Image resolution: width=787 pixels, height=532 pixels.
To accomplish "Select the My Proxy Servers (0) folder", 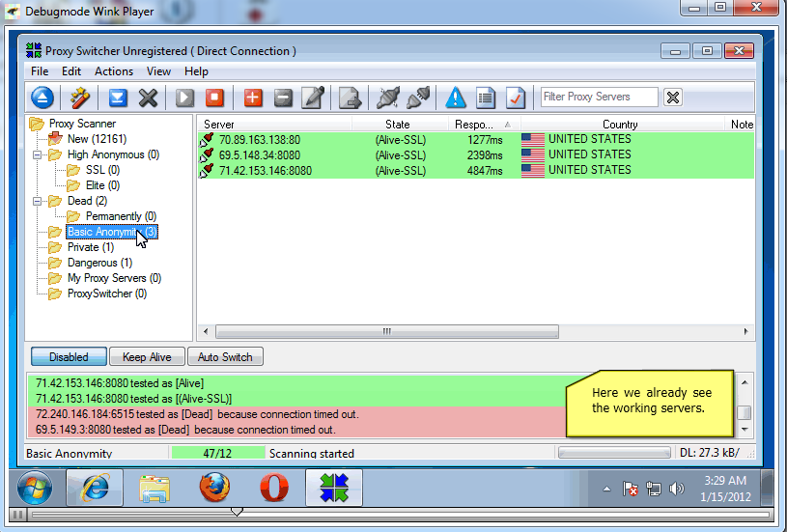I will click(x=115, y=278).
